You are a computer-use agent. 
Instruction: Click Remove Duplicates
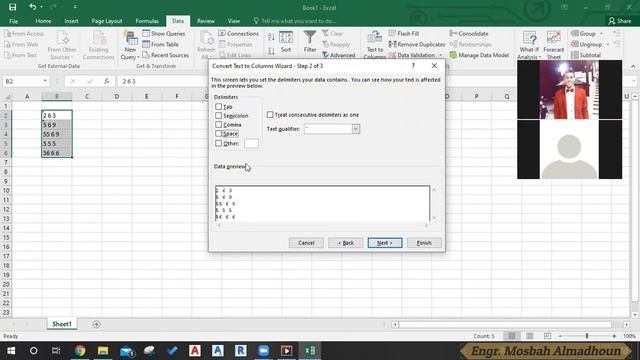click(417, 44)
